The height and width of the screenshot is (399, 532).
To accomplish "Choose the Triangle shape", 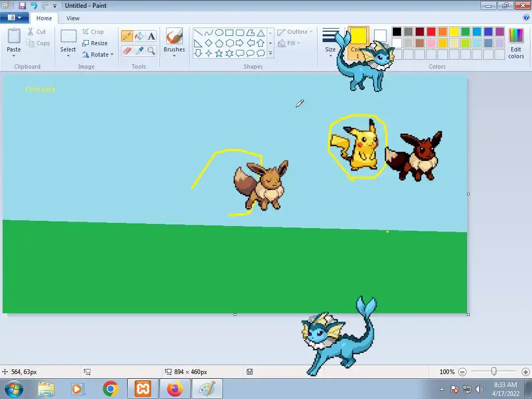I will point(261,33).
